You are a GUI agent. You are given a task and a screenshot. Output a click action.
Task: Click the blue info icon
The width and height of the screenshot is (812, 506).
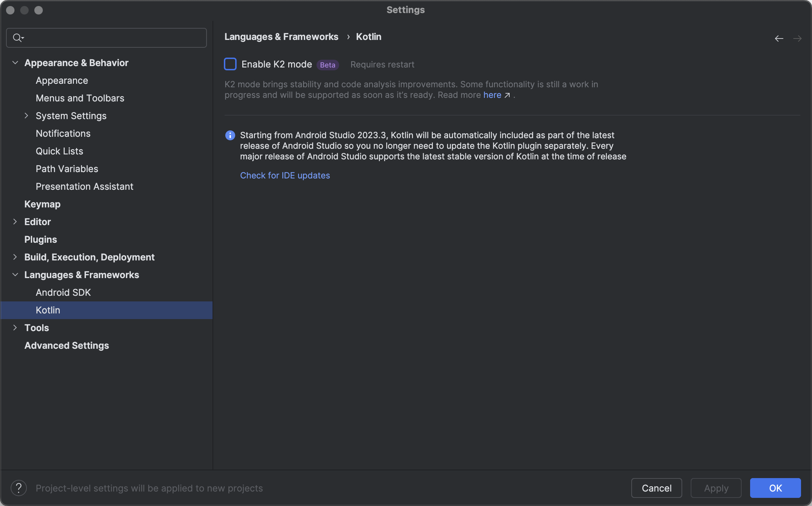[x=230, y=135]
